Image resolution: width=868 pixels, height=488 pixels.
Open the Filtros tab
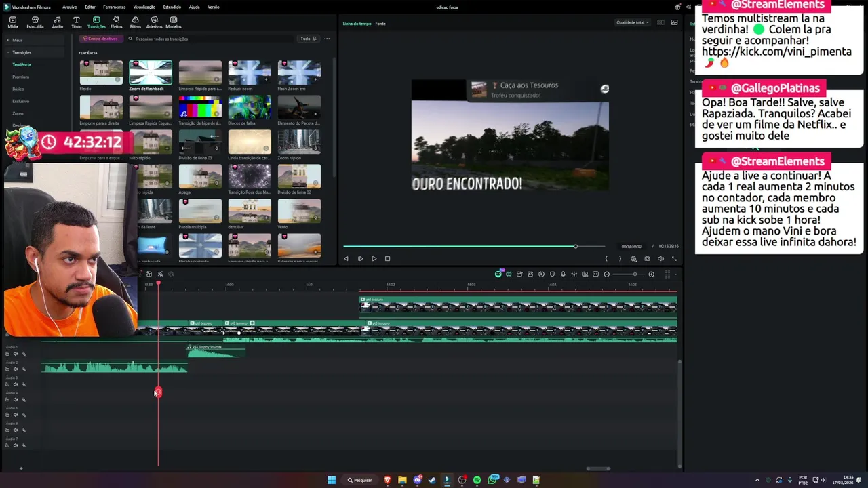pyautogui.click(x=135, y=22)
